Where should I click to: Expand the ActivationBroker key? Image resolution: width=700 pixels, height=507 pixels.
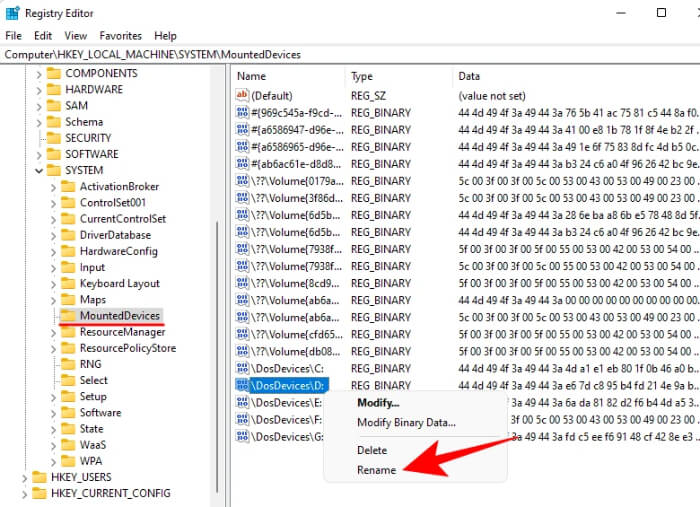coord(53,187)
